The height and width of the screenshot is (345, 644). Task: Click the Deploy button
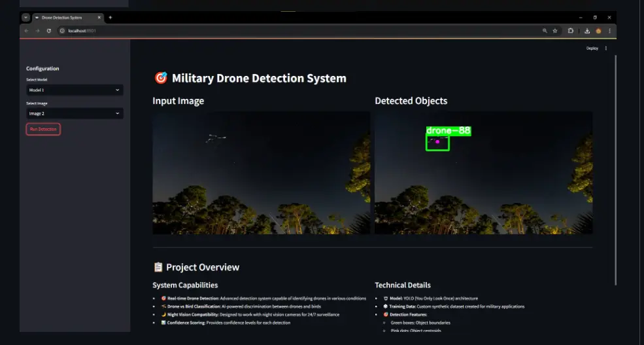(x=592, y=48)
